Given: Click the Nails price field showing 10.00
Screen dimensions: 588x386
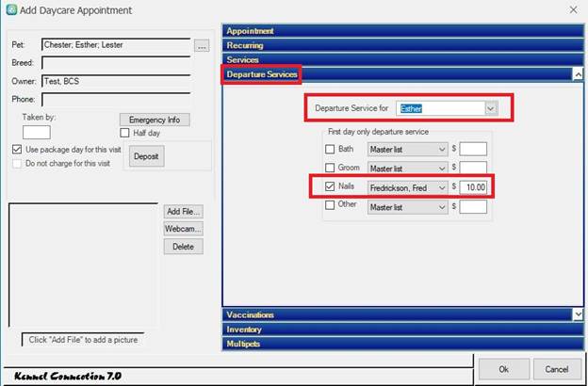Looking at the screenshot, I should 473,187.
